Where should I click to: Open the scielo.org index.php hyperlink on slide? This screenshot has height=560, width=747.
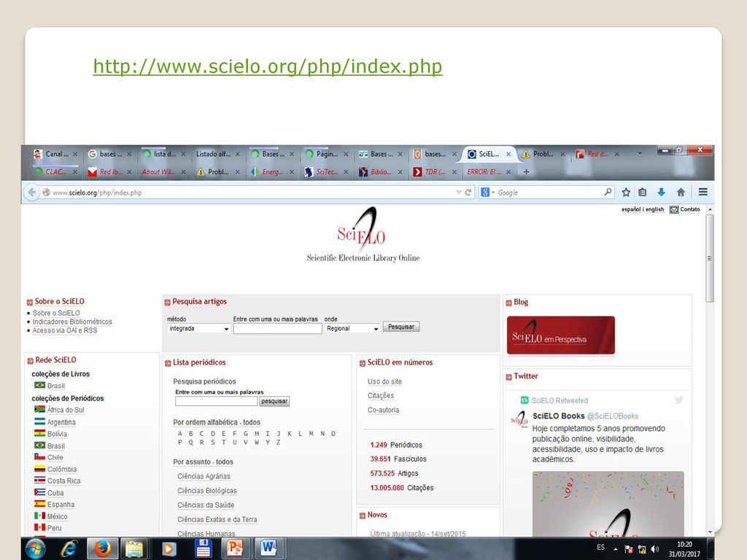pos(268,66)
